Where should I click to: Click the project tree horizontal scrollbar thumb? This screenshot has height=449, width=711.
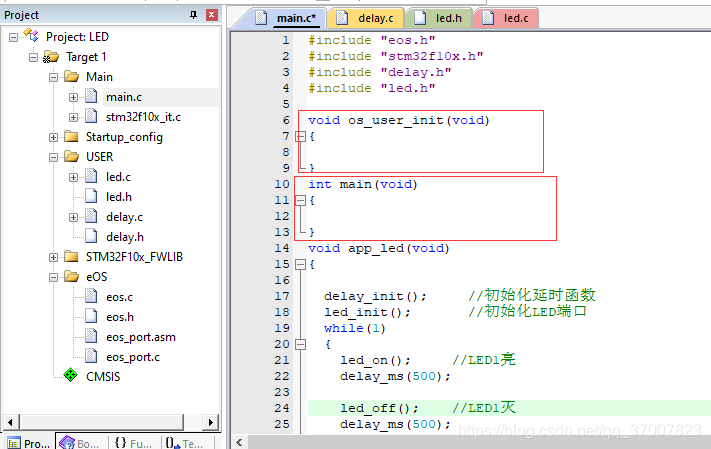(x=102, y=422)
